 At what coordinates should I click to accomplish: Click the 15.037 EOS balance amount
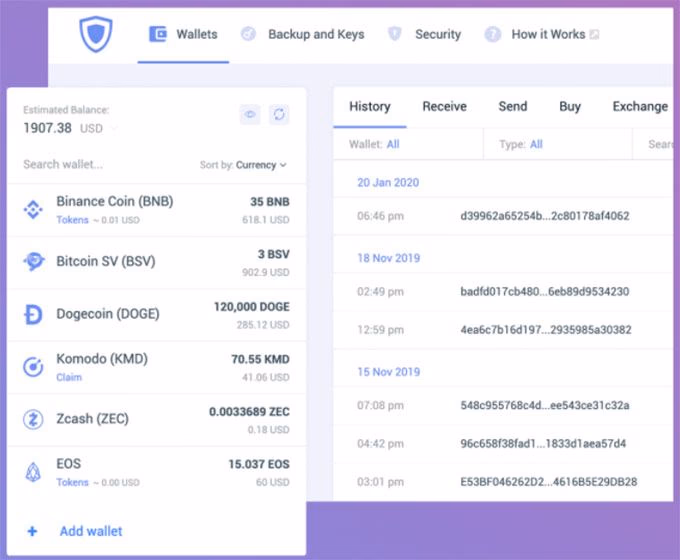point(259,464)
